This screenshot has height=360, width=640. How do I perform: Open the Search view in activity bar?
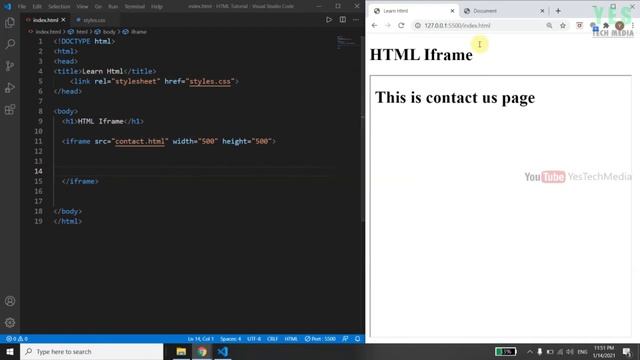10,44
